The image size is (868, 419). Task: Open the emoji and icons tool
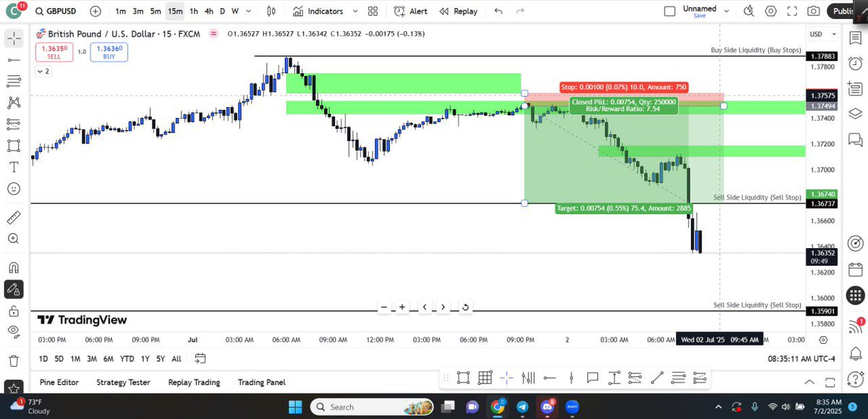[14, 189]
